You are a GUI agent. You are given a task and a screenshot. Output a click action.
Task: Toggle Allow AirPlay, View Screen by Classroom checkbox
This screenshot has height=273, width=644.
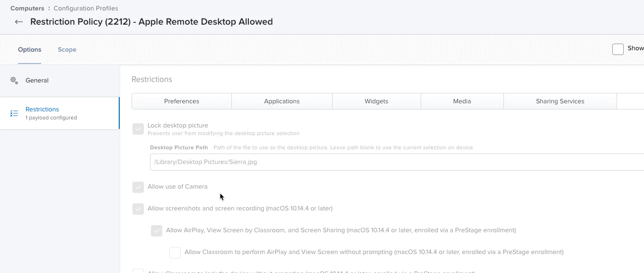coord(157,230)
